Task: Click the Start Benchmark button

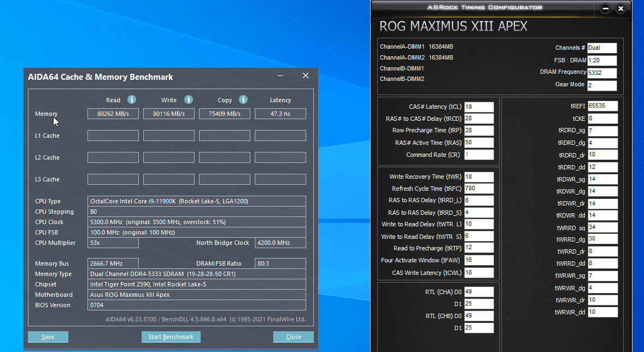Action: [171, 337]
